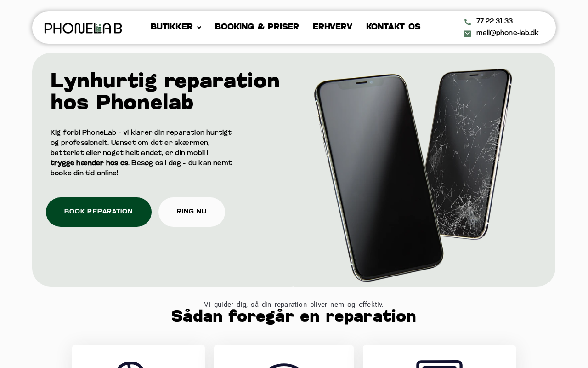
Task: Click the Ring Nu button
Action: click(192, 212)
